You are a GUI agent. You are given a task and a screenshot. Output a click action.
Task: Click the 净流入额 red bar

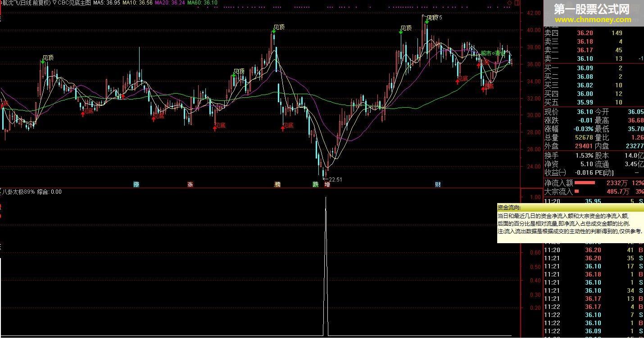pos(585,183)
